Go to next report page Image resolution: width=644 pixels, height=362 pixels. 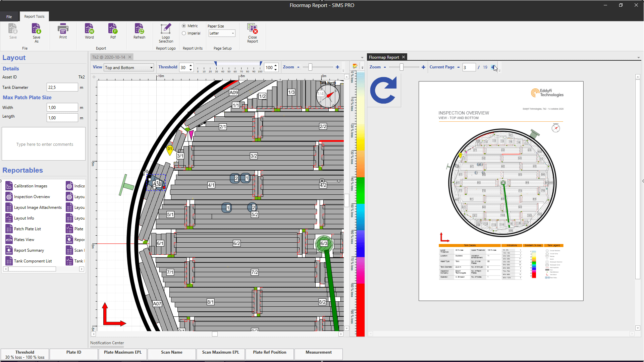coord(493,67)
